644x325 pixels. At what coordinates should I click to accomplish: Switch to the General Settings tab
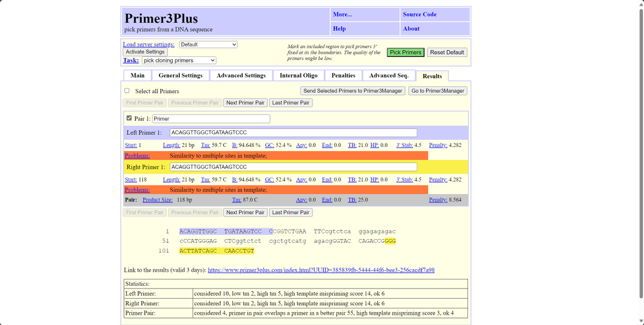pos(181,76)
